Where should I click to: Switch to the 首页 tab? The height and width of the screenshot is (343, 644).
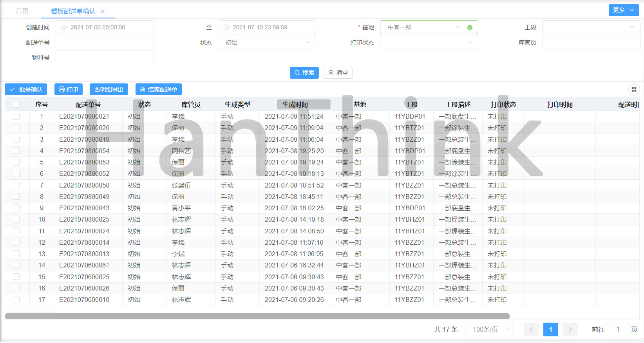(x=22, y=11)
